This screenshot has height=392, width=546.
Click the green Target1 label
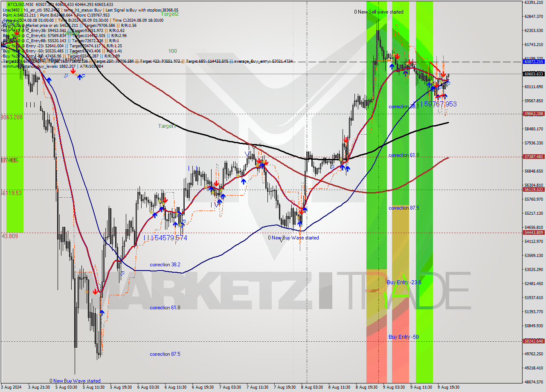[167, 126]
